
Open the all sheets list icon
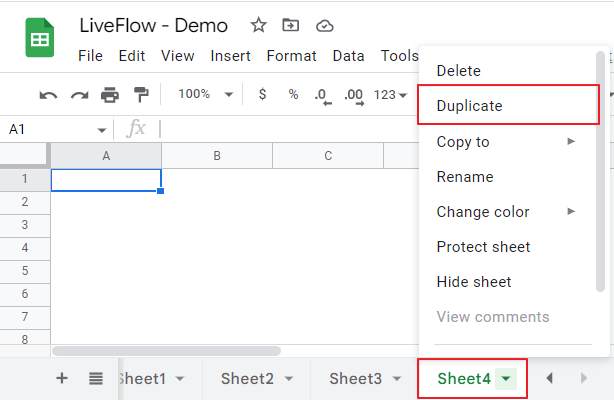click(96, 378)
